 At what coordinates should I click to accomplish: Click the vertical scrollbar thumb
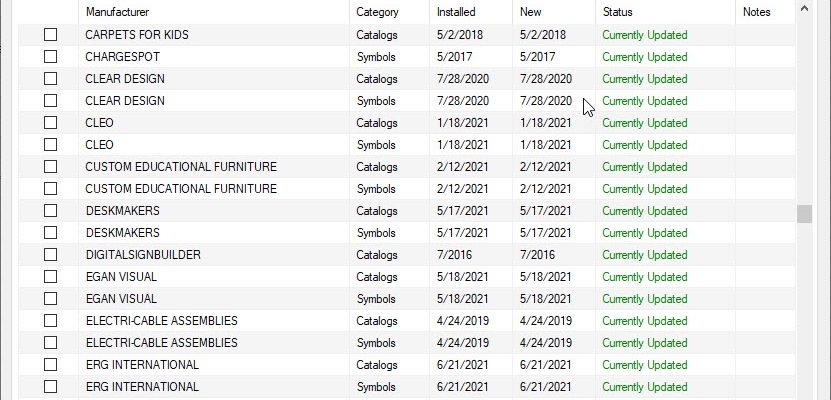click(x=805, y=214)
